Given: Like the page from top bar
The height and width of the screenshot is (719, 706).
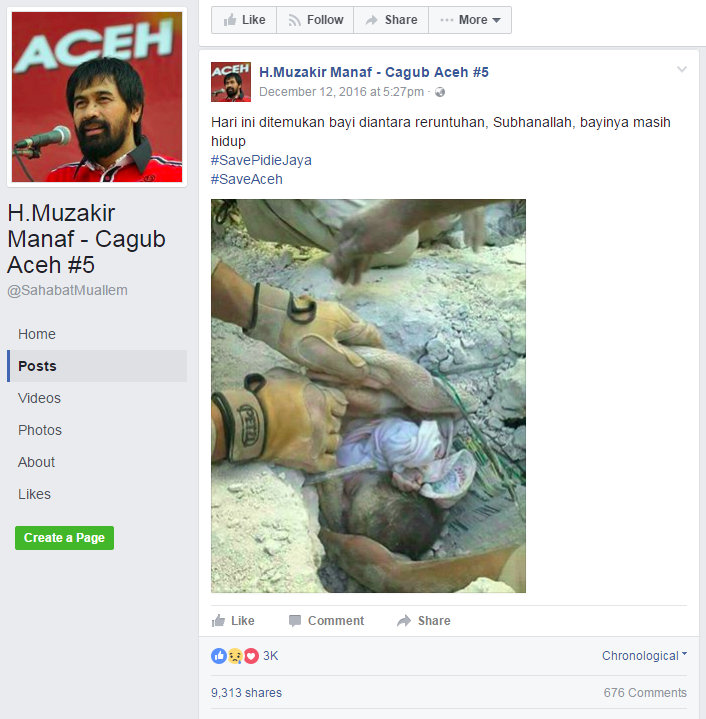Looking at the screenshot, I should (244, 20).
